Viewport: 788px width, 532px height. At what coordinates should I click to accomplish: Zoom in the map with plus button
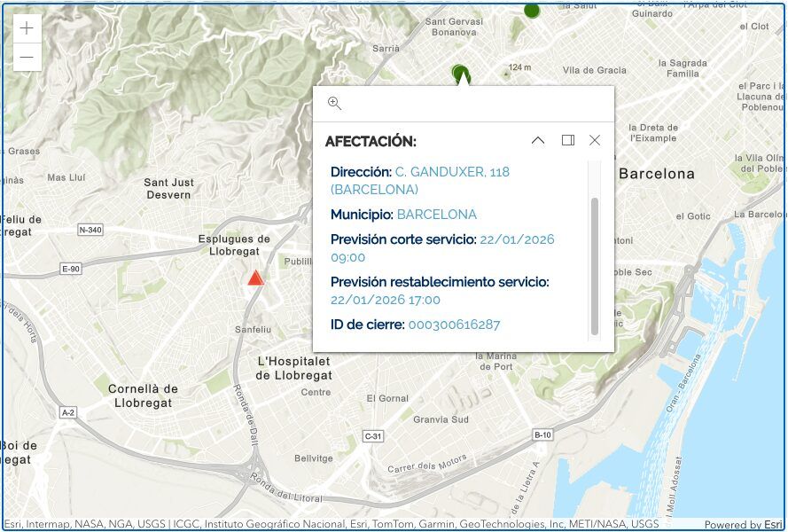click(x=27, y=28)
